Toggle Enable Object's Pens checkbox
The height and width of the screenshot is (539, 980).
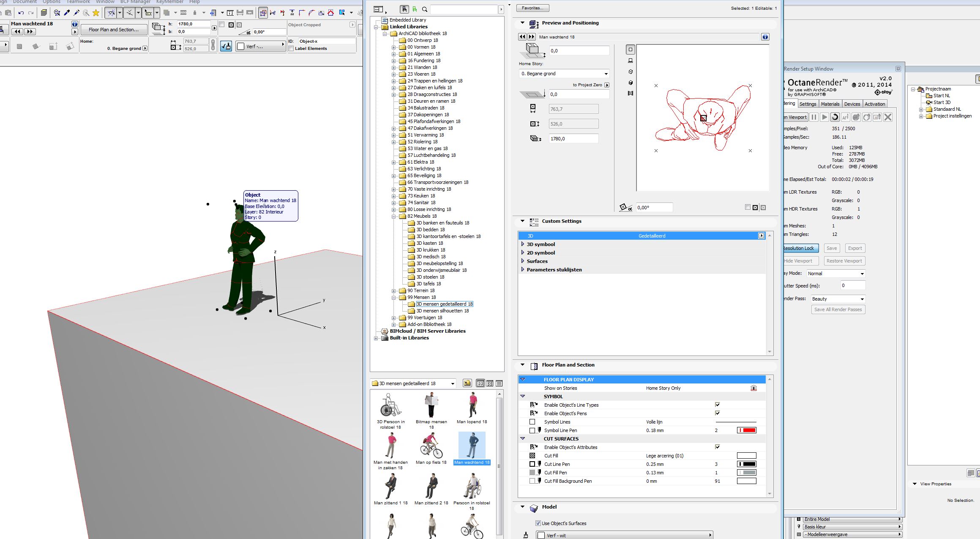(717, 413)
